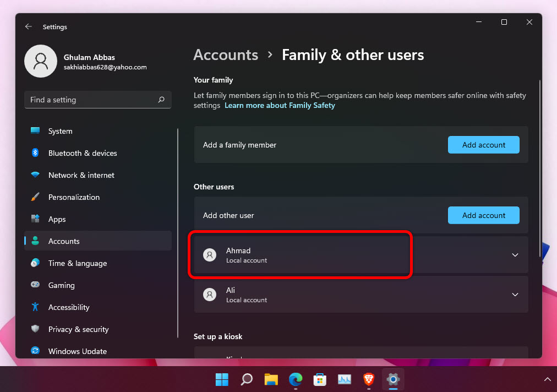The width and height of the screenshot is (557, 392).
Task: Show hidden tray icons chevron
Action: (547, 379)
